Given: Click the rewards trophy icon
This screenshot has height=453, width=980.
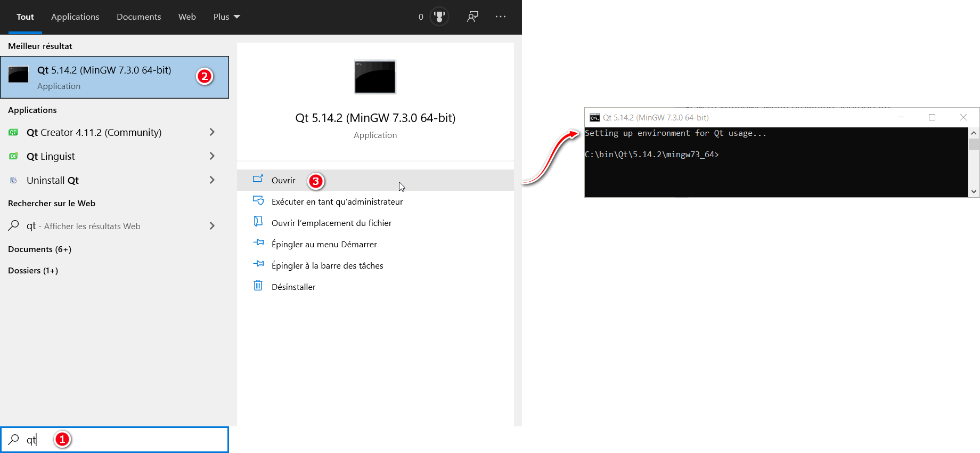Looking at the screenshot, I should pyautogui.click(x=439, y=17).
